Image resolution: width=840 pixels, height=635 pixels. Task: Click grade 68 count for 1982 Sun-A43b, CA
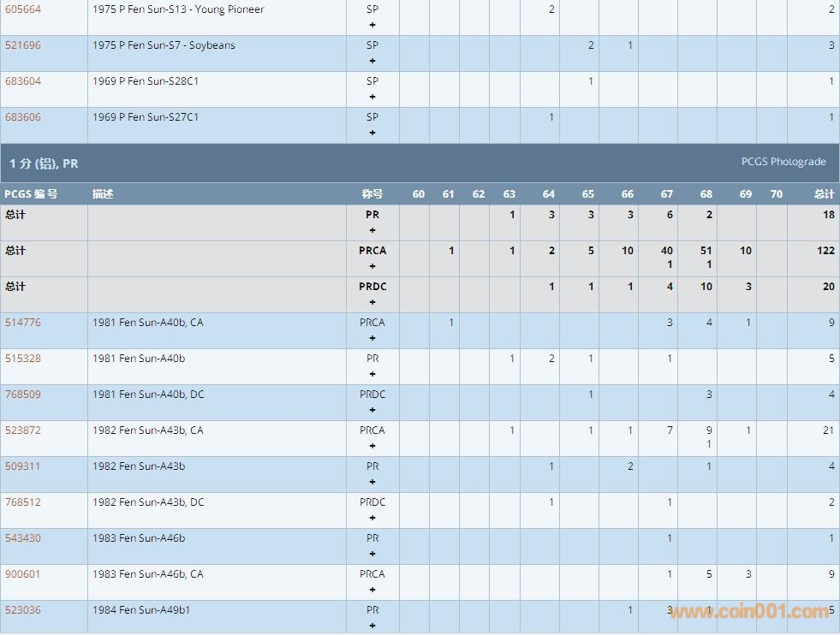tap(708, 430)
